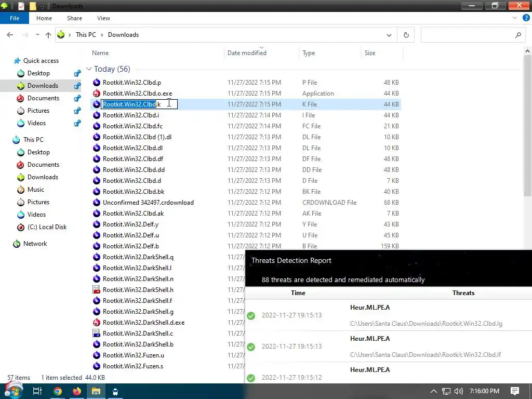
Task: Select the Rootkit.Win32.Clbd.bk file icon
Action: point(97,191)
